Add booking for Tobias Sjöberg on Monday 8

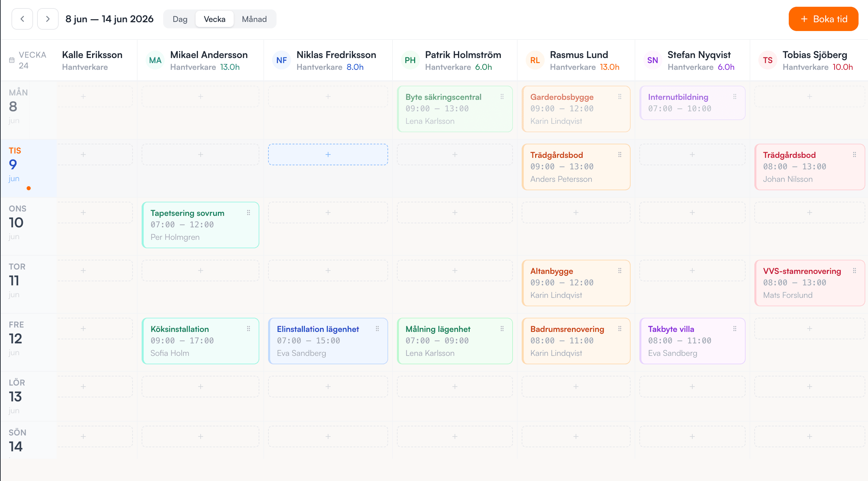click(810, 96)
